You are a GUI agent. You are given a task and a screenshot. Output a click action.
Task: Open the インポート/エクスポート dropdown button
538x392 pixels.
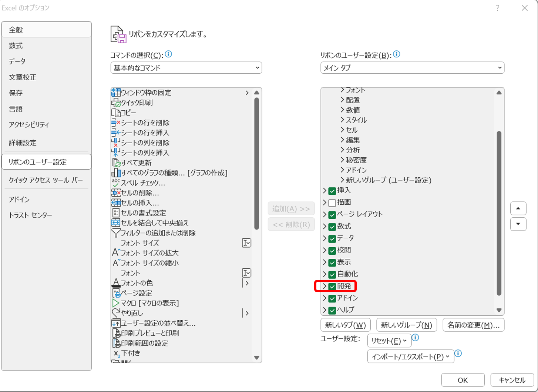click(410, 356)
